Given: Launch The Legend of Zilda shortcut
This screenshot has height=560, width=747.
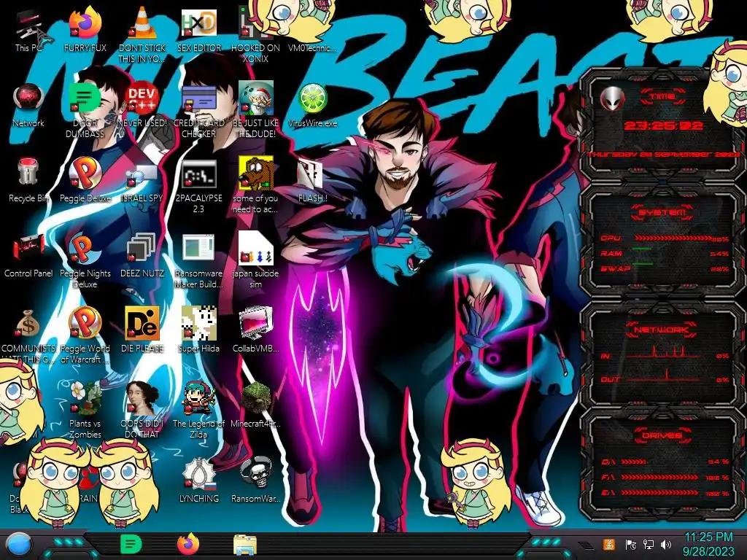Looking at the screenshot, I should (198, 411).
